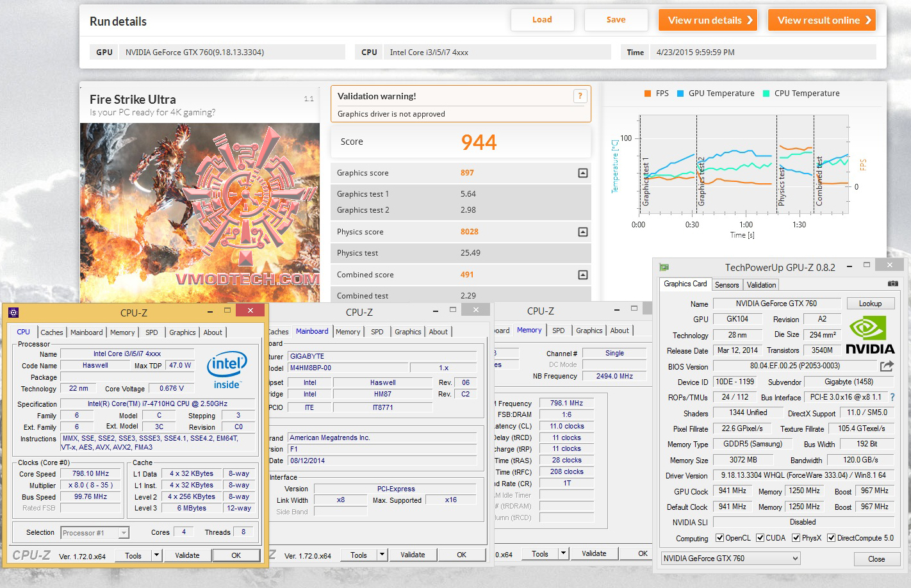Click the orange FPS legend swatch

648,94
